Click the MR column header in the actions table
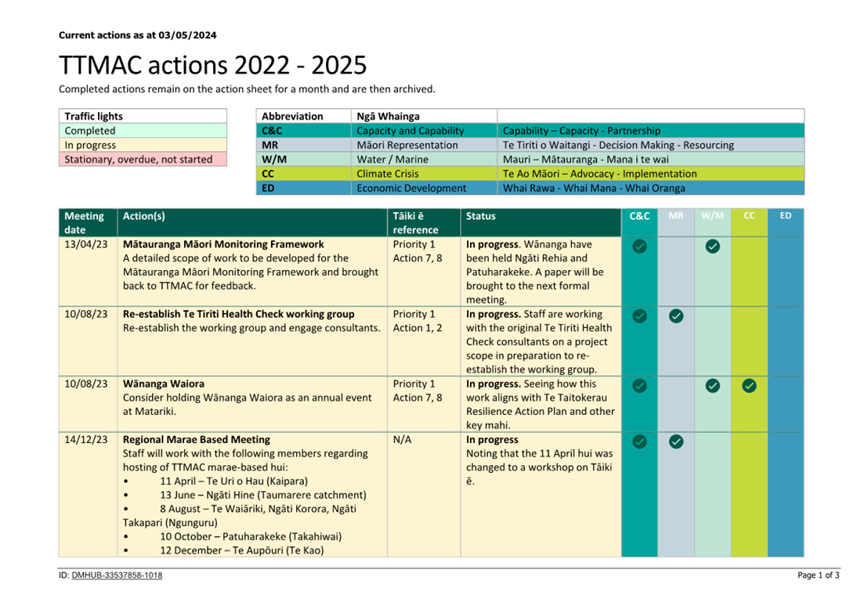The width and height of the screenshot is (868, 613). click(x=676, y=222)
